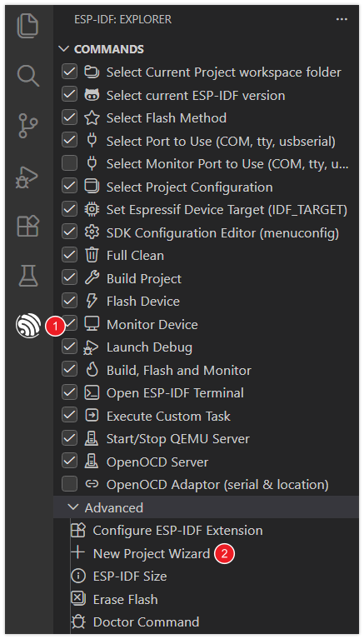The image size is (364, 639).
Task: Click the plus icon for New Project Wizard
Action: pyautogui.click(x=77, y=553)
